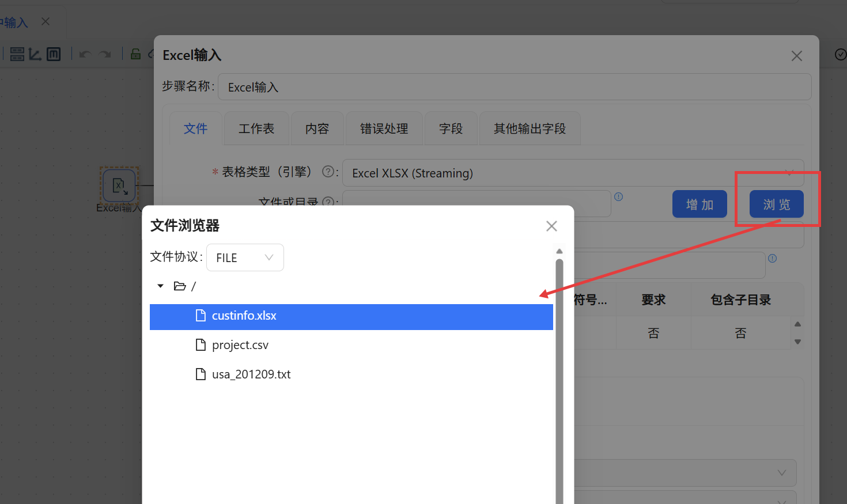Click down arrow of table scrollbar
Image resolution: width=847 pixels, height=504 pixels.
(797, 342)
